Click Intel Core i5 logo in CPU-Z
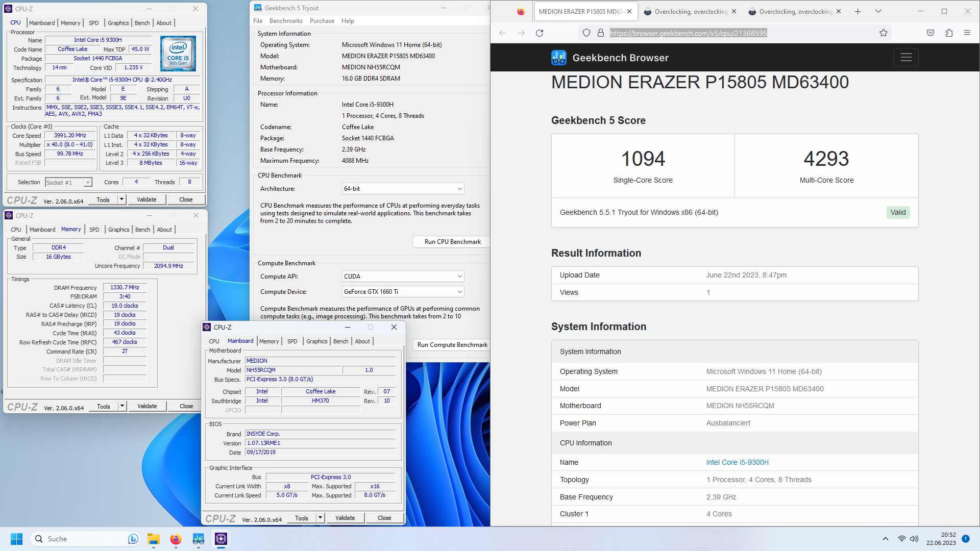This screenshot has width=980, height=551. click(178, 54)
